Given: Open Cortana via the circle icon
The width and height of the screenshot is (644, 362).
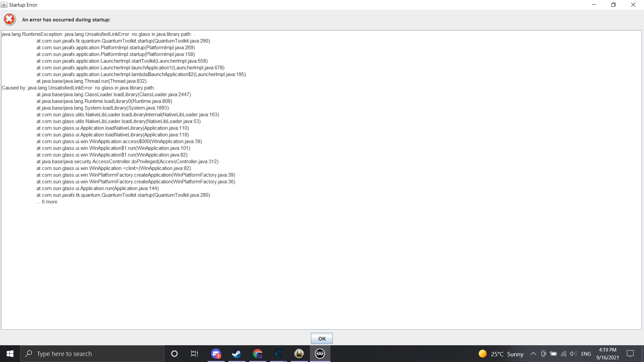Looking at the screenshot, I should point(174,354).
